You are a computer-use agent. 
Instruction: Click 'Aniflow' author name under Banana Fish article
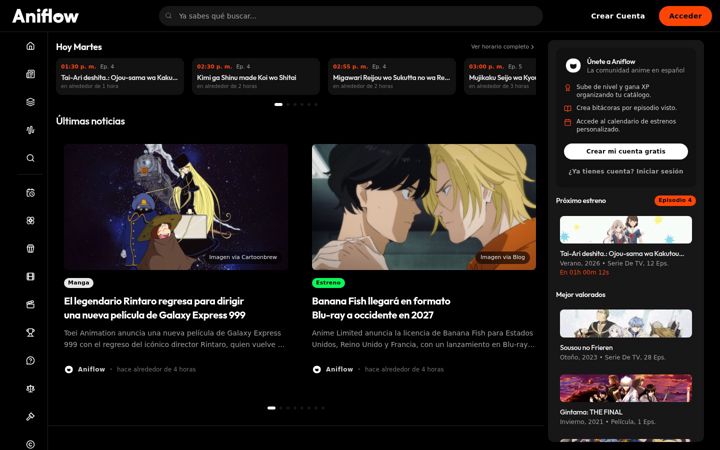(339, 369)
